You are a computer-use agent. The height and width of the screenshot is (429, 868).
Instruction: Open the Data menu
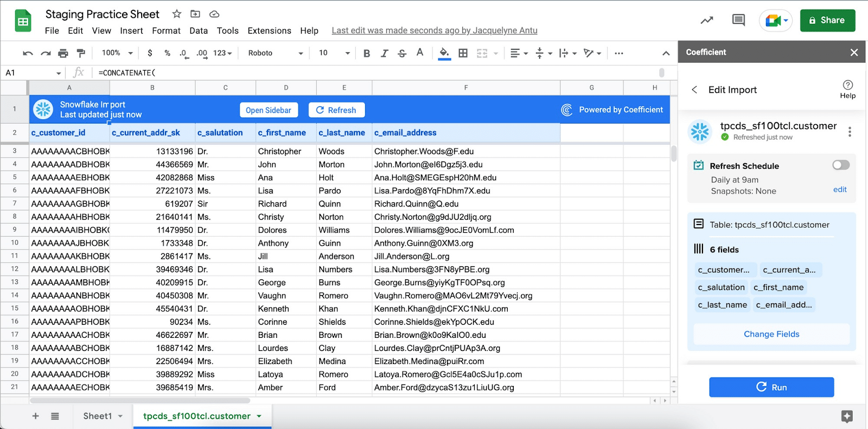[x=199, y=31]
